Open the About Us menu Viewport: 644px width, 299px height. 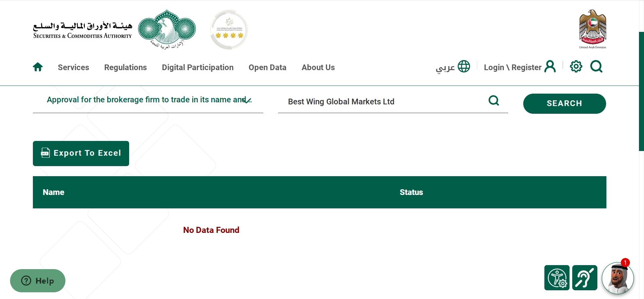tap(318, 67)
